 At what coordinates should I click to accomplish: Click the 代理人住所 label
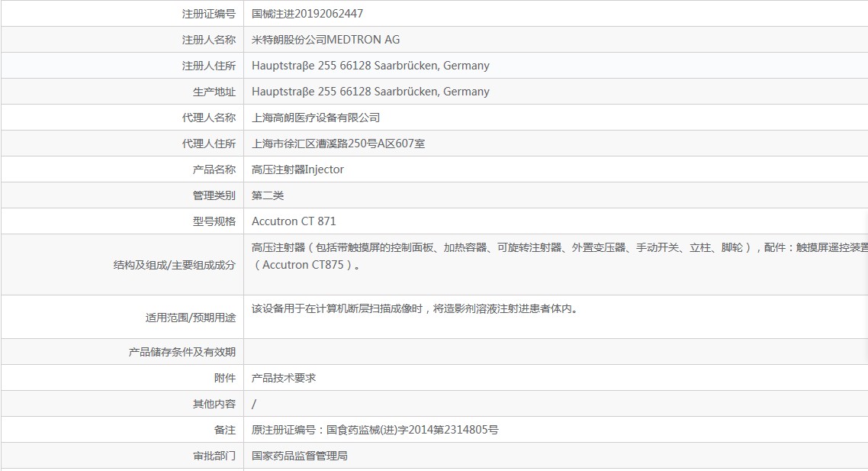coord(209,144)
